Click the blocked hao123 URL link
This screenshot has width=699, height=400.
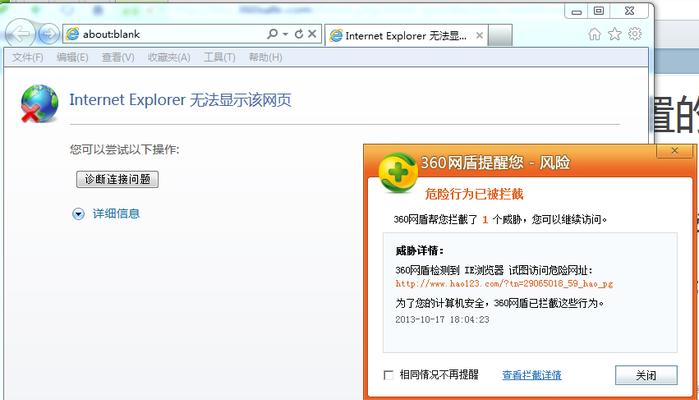pyautogui.click(x=504, y=284)
